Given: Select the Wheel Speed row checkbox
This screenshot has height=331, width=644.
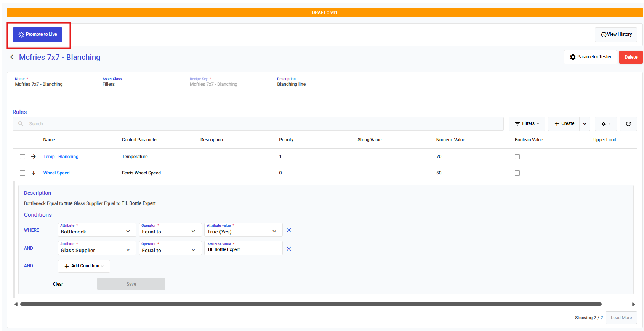Looking at the screenshot, I should (22, 173).
